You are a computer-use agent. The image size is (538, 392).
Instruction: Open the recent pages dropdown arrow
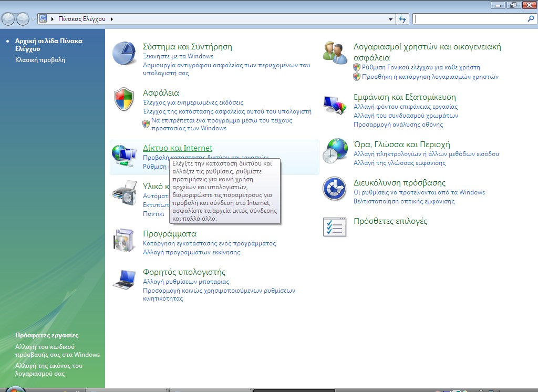33,19
